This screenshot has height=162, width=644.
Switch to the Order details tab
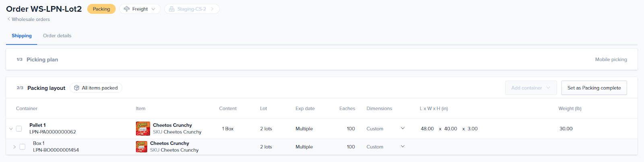tap(57, 36)
